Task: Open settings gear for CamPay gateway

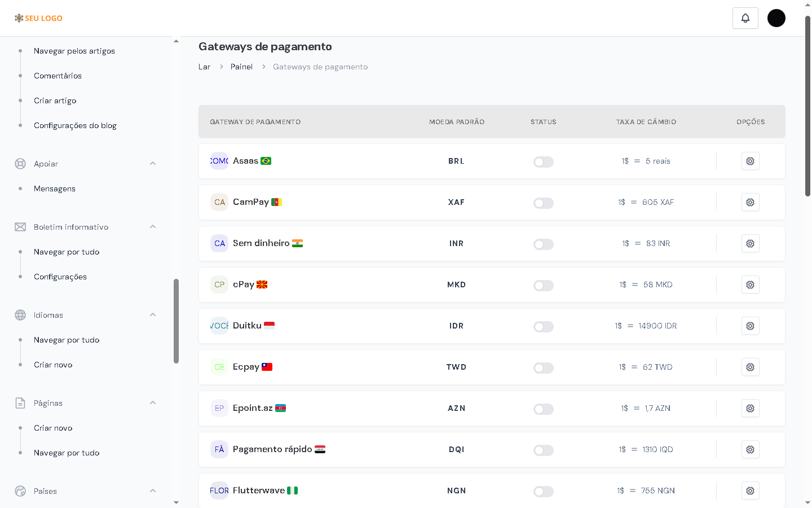Action: [750, 203]
